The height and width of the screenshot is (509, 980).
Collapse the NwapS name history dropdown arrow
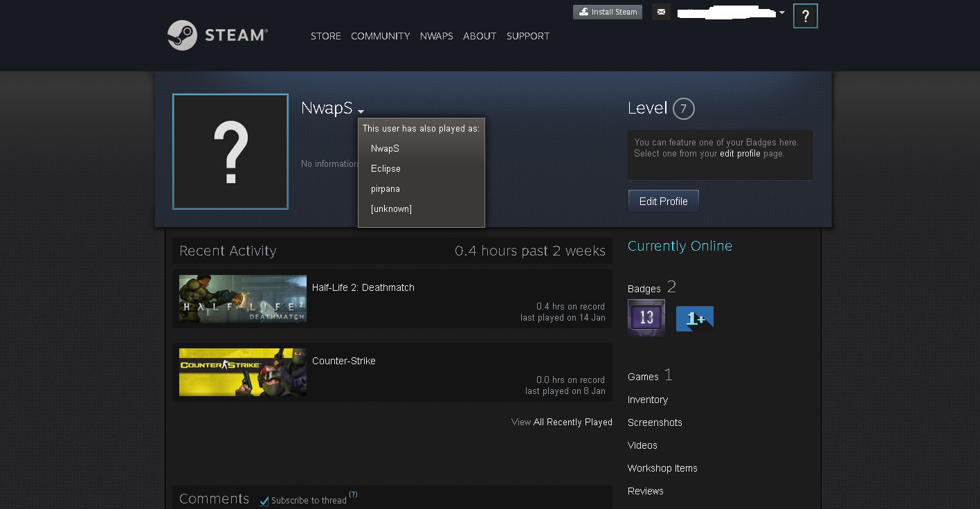(x=361, y=111)
